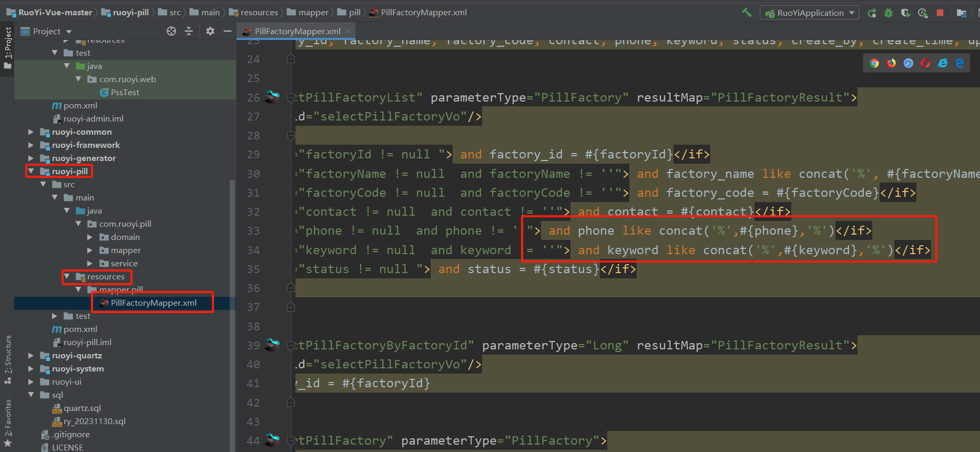Start debugging with the green bug icon
The image size is (980, 452).
coord(889,13)
